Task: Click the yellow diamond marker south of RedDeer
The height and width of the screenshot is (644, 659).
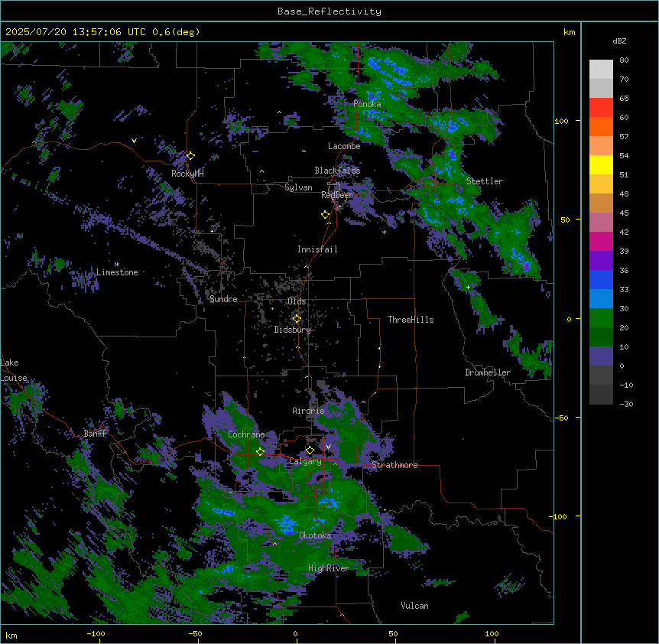Action: (x=326, y=215)
